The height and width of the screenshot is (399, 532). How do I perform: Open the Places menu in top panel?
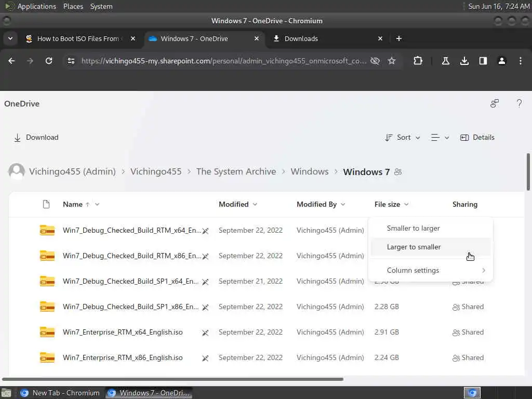[73, 6]
